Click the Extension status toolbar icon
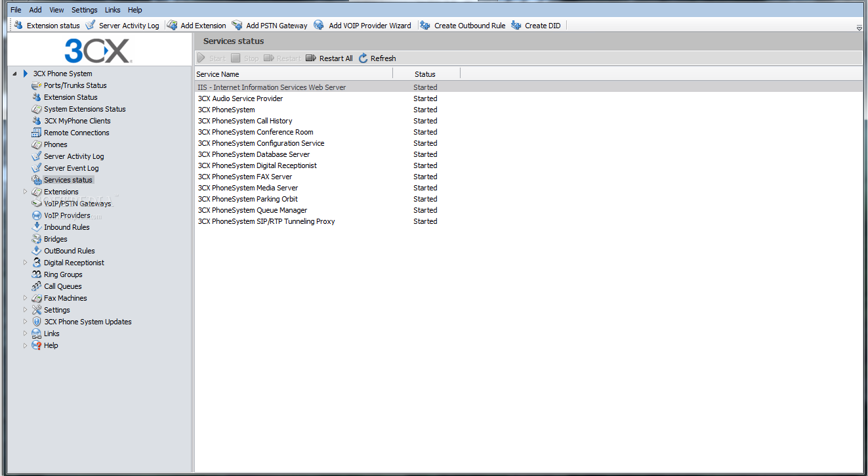 tap(18, 26)
